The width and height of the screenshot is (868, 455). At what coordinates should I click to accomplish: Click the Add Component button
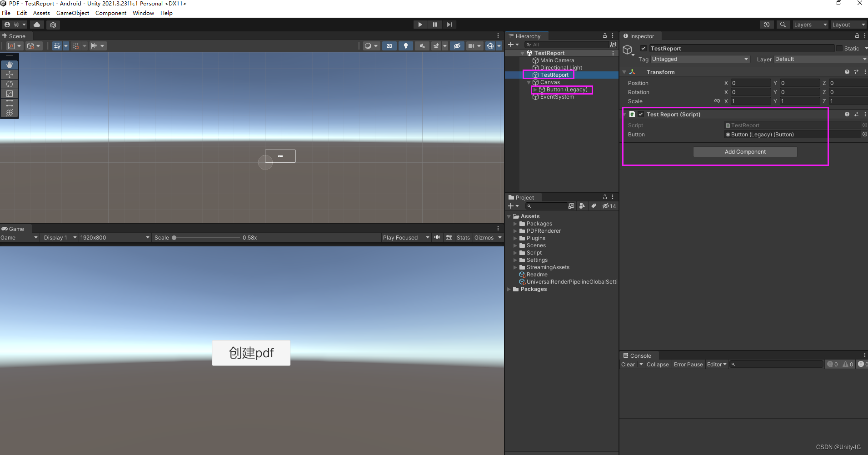tap(745, 152)
